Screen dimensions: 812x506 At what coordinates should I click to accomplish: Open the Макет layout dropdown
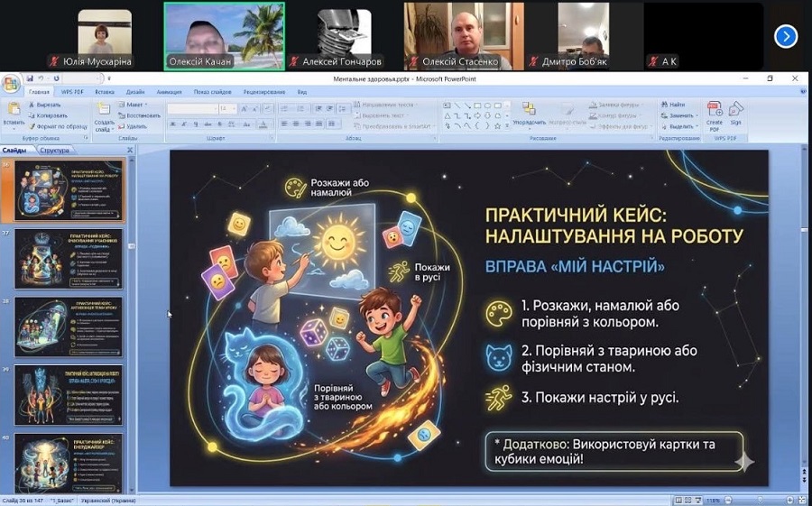pyautogui.click(x=134, y=105)
